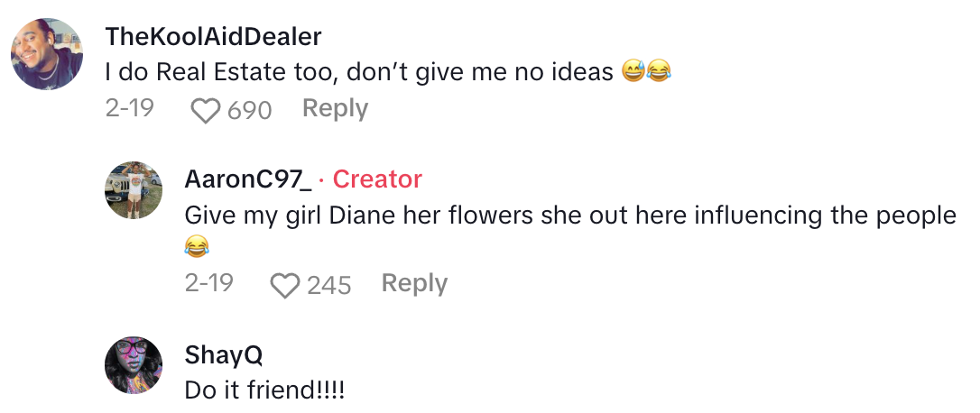Image resolution: width=980 pixels, height=413 pixels.
Task: Open AaronC97_'s profile avatar
Action: click(134, 190)
